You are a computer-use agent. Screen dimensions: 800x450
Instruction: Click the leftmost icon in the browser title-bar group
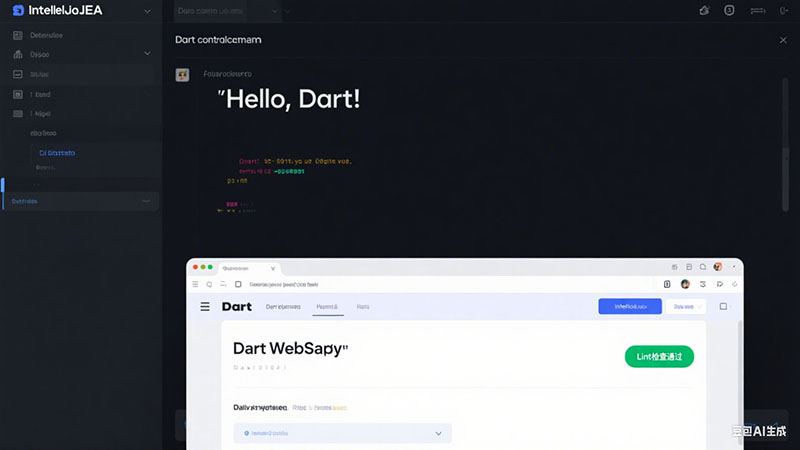674,267
